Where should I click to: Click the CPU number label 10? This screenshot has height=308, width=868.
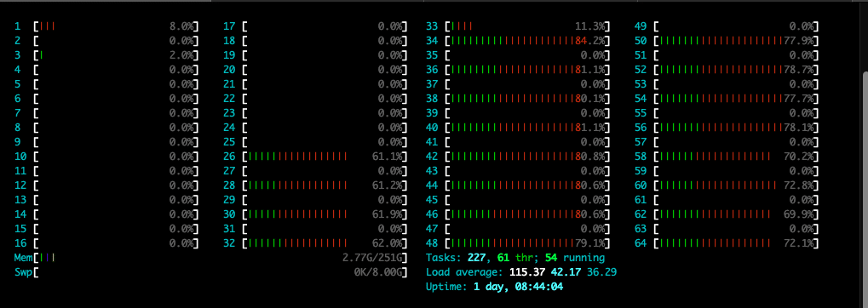pyautogui.click(x=21, y=157)
